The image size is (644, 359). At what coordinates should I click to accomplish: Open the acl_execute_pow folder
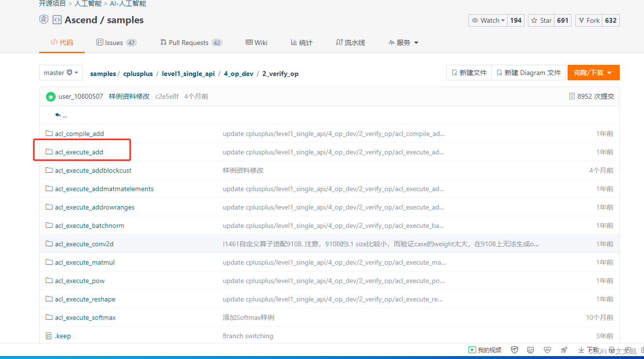click(80, 281)
